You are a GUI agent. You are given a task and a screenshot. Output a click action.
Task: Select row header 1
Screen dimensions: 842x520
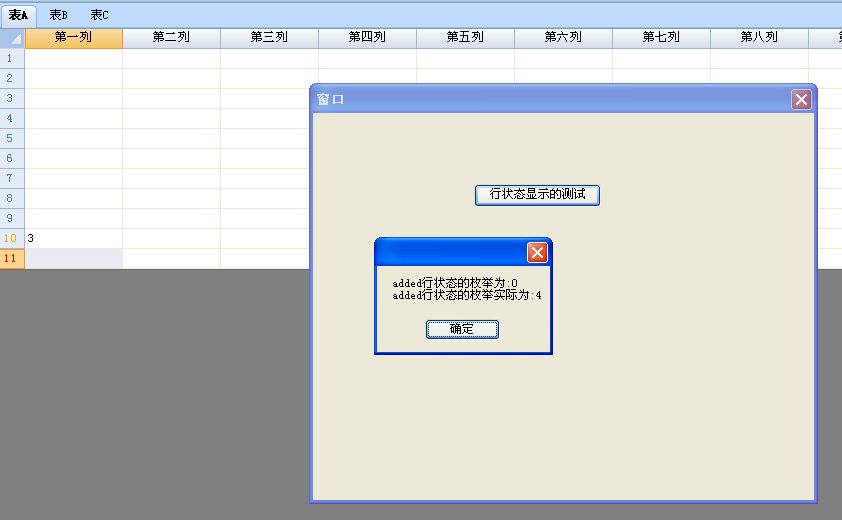coord(12,58)
